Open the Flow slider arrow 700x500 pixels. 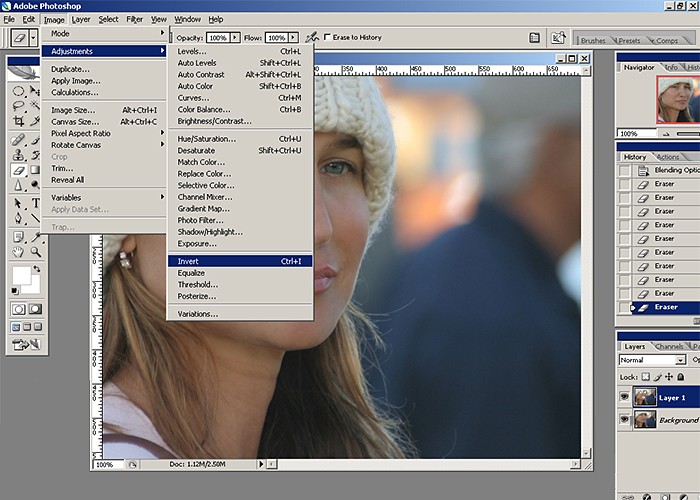[x=293, y=38]
